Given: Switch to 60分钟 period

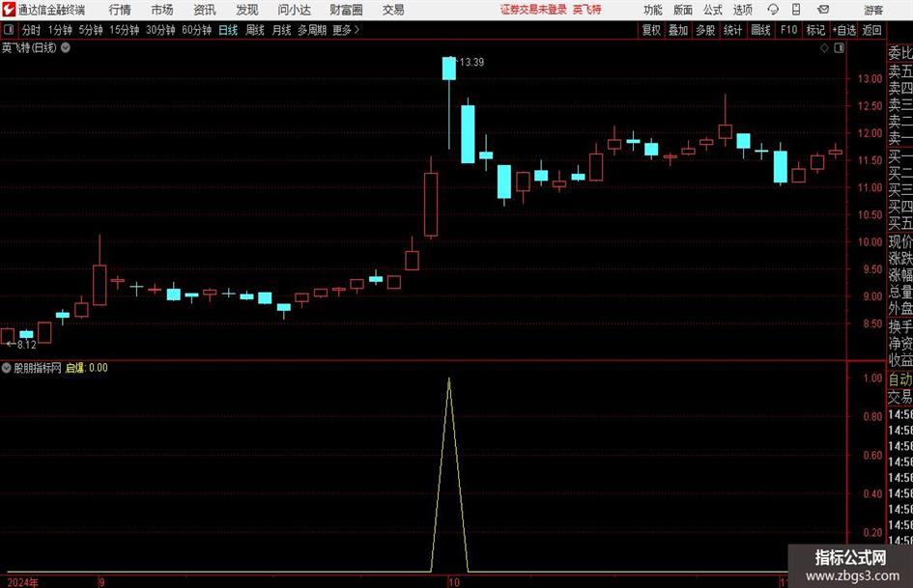Looking at the screenshot, I should [197, 30].
